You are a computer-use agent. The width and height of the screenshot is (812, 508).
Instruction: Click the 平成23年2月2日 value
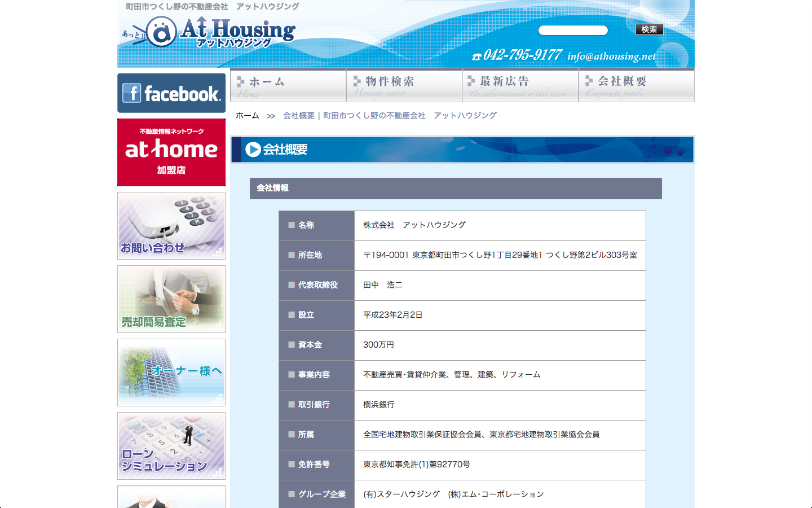[393, 315]
